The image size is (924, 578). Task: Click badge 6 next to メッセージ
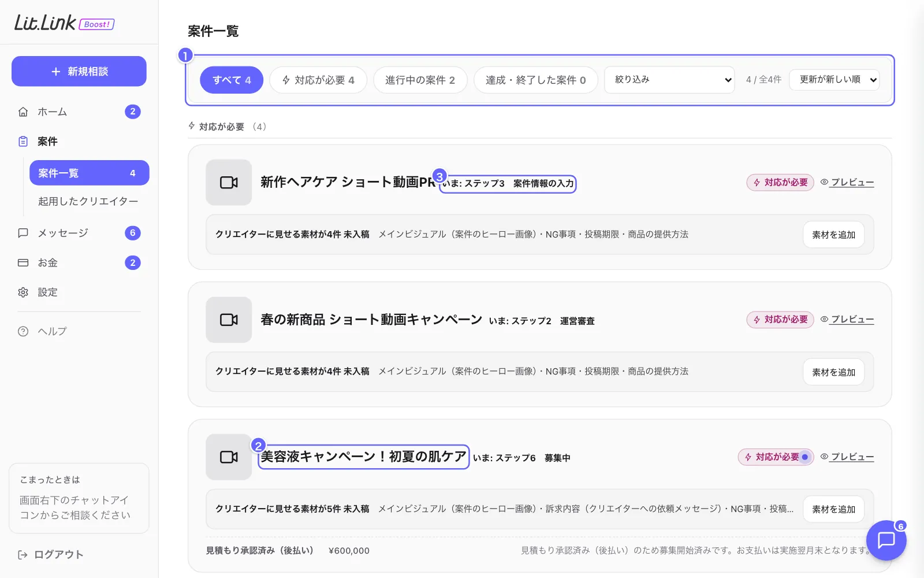pos(133,233)
